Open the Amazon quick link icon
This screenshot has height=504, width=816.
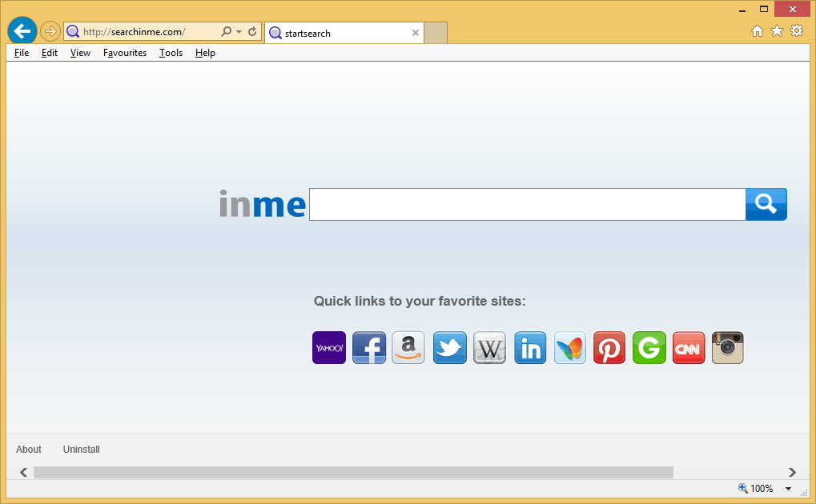click(x=408, y=347)
